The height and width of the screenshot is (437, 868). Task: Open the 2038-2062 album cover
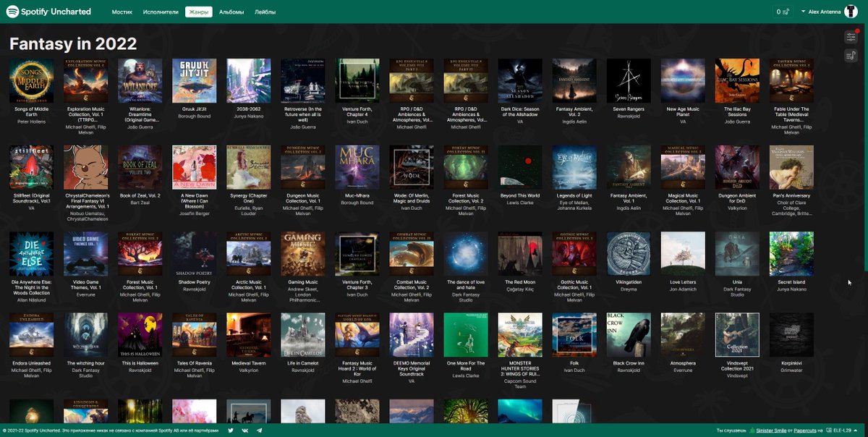(x=249, y=81)
